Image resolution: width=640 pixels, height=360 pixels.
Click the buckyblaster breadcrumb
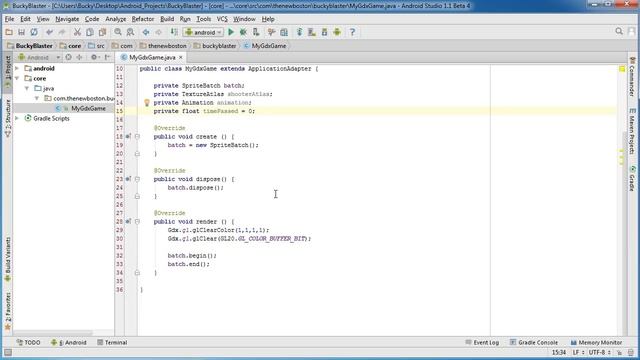click(215, 46)
